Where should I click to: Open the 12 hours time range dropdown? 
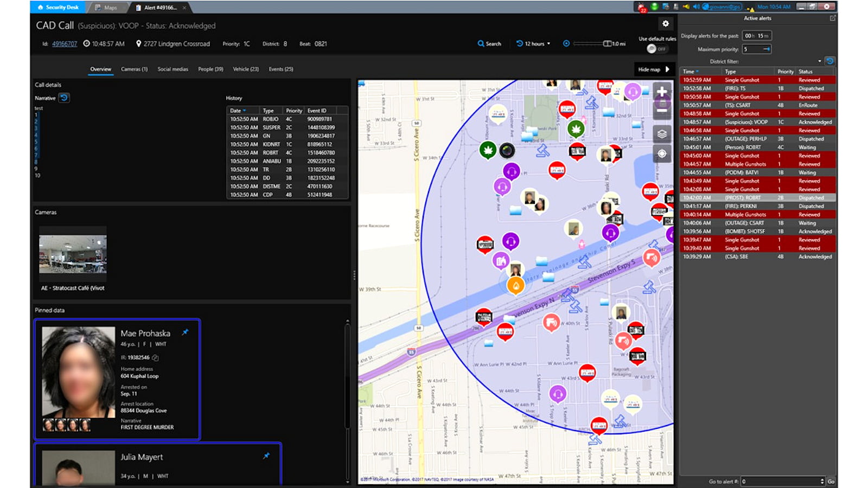click(x=533, y=44)
